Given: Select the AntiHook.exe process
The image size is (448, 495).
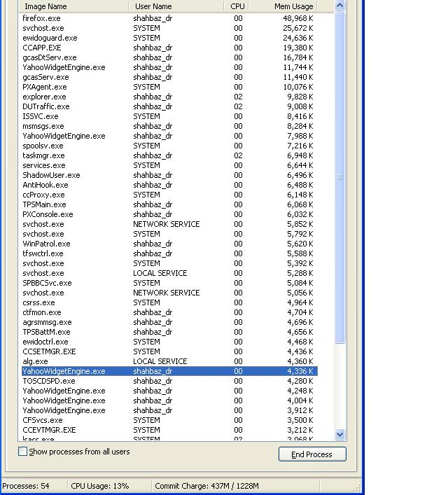Looking at the screenshot, I should (169, 185).
